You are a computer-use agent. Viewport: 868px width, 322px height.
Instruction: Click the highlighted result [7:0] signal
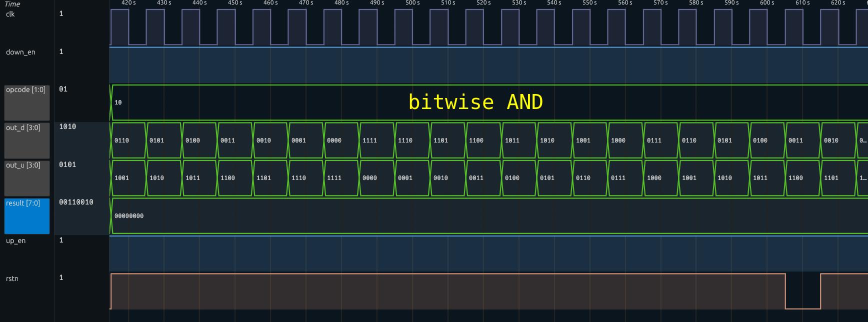[23, 203]
